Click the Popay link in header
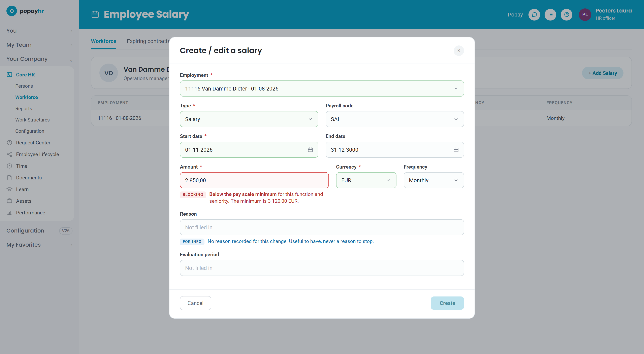This screenshot has width=644, height=354. tap(515, 14)
